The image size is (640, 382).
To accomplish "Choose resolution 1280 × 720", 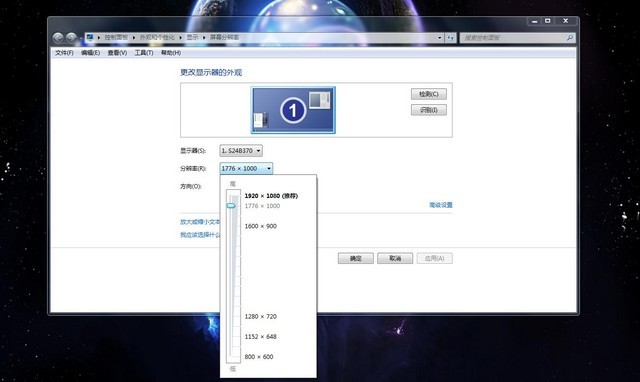I will [260, 316].
